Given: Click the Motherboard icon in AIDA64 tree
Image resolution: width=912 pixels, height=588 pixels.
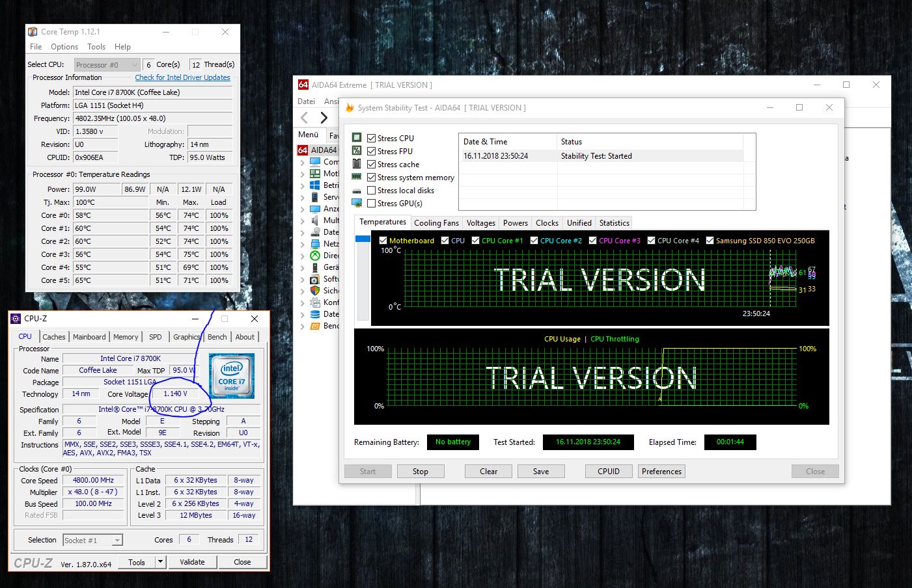Looking at the screenshot, I should pos(315,174).
